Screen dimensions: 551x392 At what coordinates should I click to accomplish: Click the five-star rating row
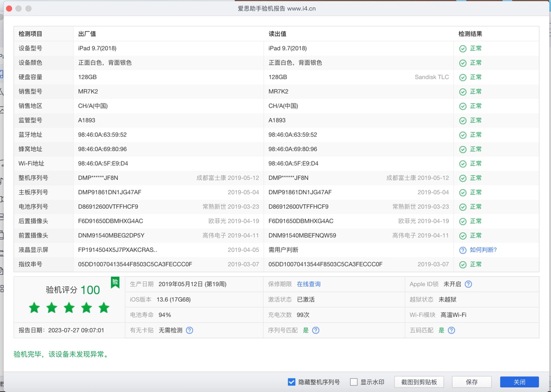pos(69,308)
